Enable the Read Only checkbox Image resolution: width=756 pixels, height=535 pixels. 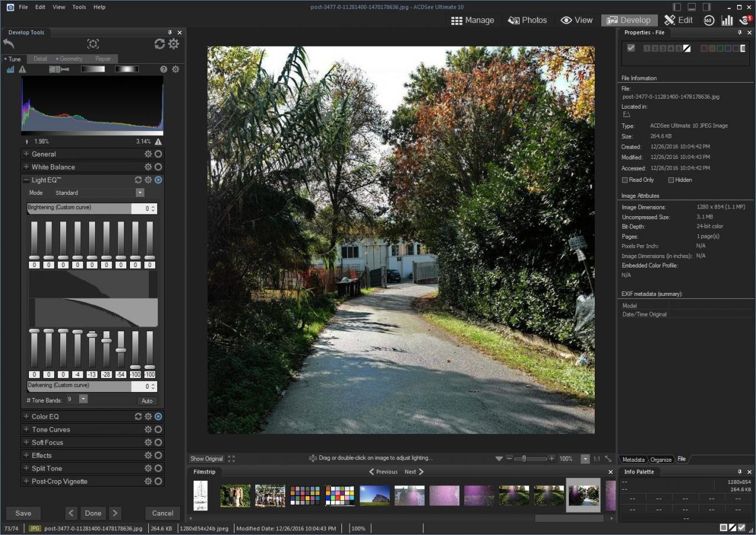(625, 180)
